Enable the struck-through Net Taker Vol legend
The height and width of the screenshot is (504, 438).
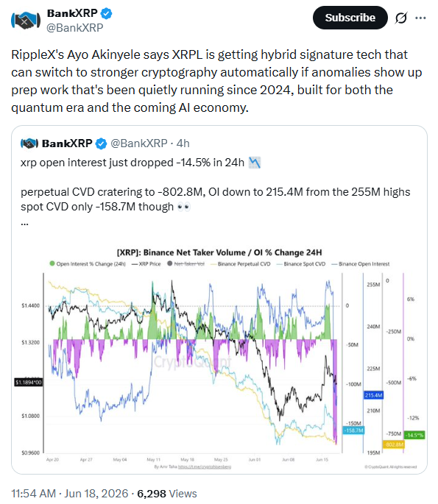[x=186, y=264]
